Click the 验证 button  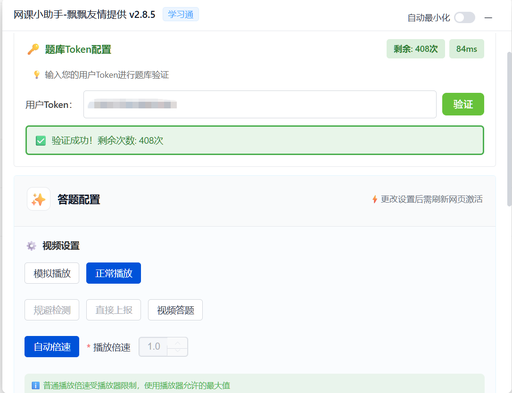(463, 104)
